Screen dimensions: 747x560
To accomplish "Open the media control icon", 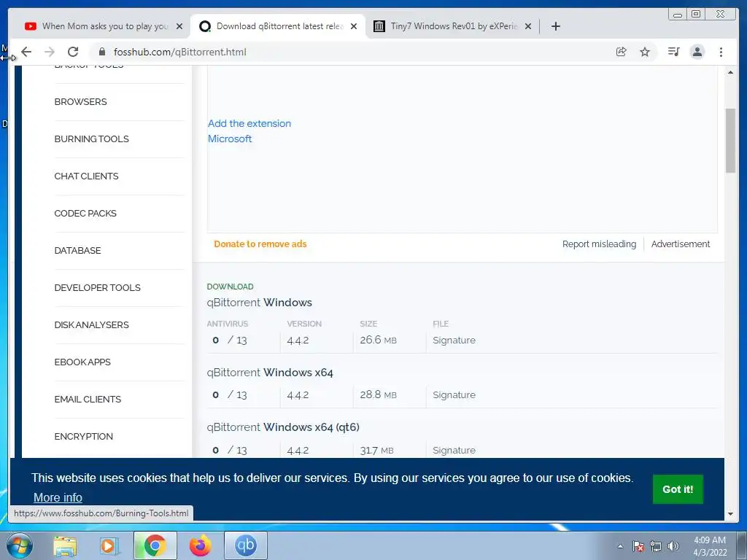I will pos(673,52).
